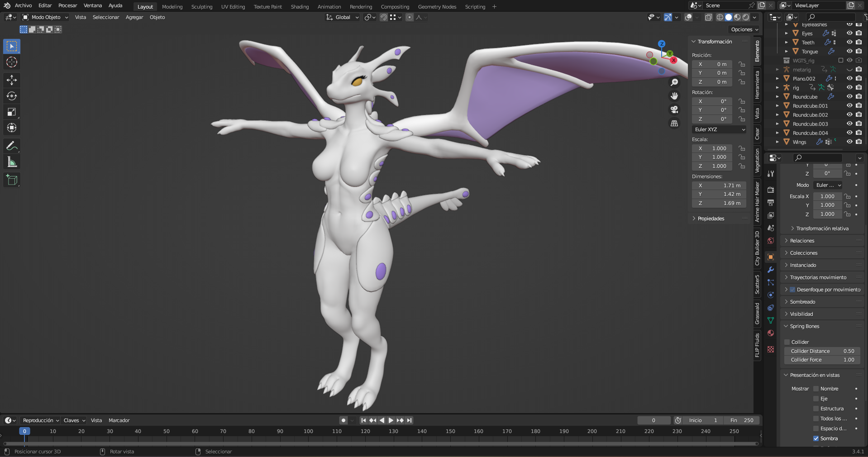
Task: Open the Opciones dropdown
Action: point(744,29)
